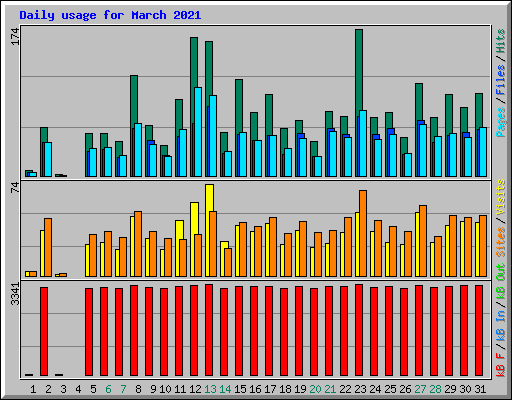The width and height of the screenshot is (512, 400).
Task: Click green weekend day 6 label
Action: (108, 389)
